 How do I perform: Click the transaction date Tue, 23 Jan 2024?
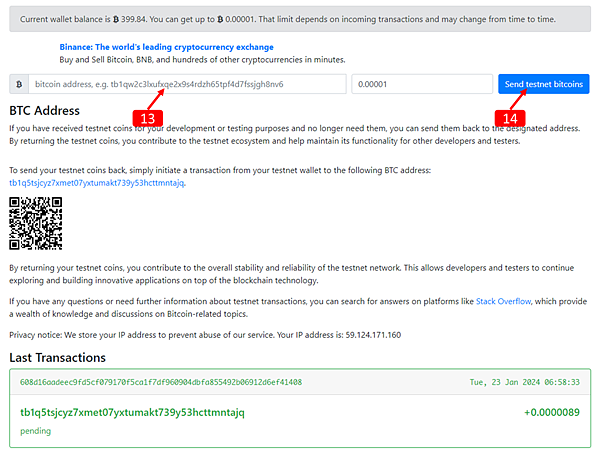click(525, 382)
